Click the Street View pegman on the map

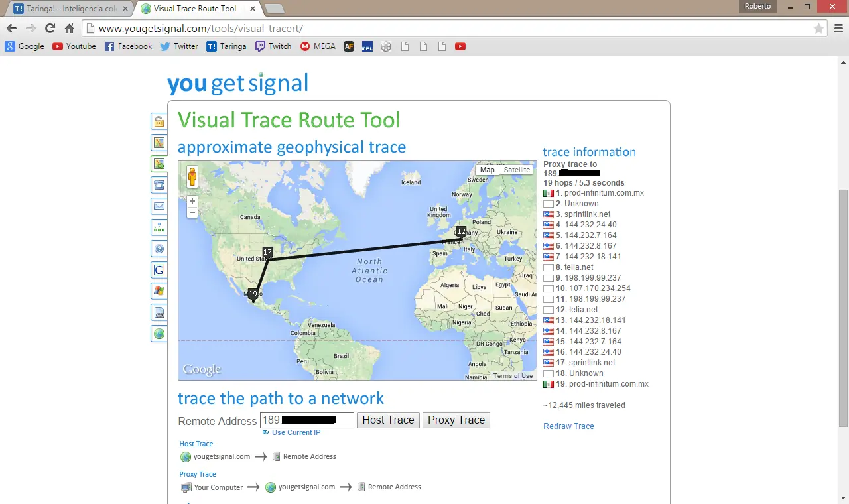pos(192,177)
